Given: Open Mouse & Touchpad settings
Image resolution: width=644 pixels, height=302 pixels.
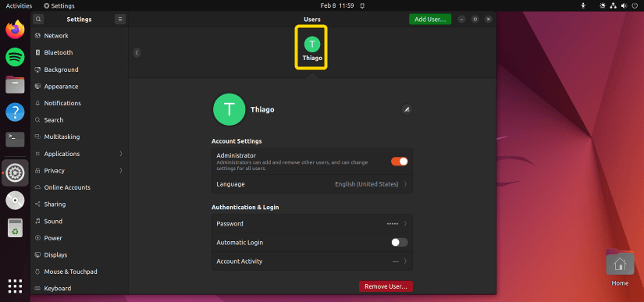Looking at the screenshot, I should (80, 272).
